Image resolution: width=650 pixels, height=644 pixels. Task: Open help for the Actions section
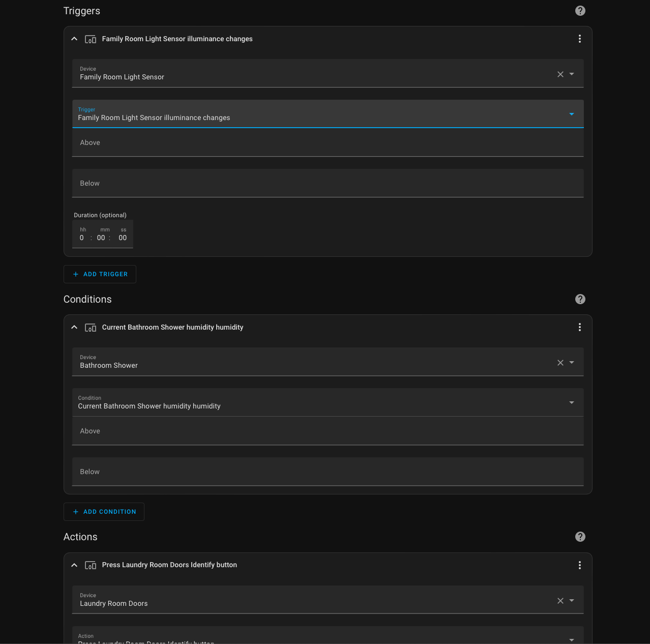point(580,537)
